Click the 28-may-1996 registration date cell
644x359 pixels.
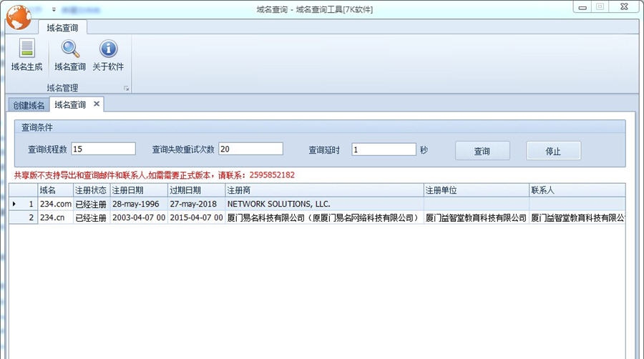click(140, 204)
